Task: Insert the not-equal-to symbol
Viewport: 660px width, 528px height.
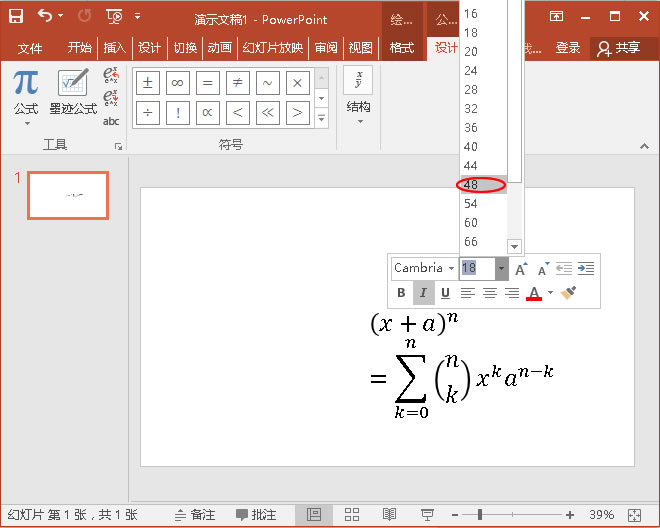Action: coord(237,83)
